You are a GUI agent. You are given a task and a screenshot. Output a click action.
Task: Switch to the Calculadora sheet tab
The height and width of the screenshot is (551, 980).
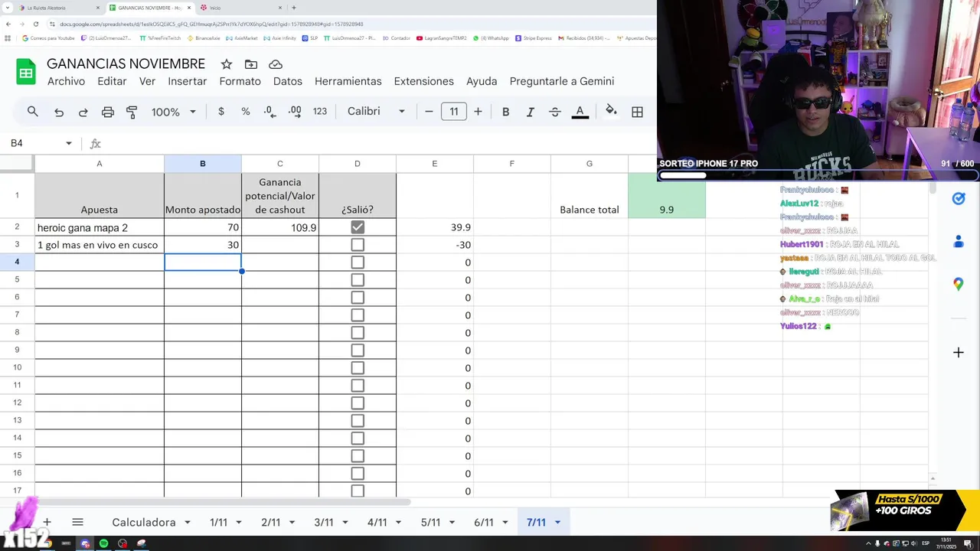[x=144, y=522]
